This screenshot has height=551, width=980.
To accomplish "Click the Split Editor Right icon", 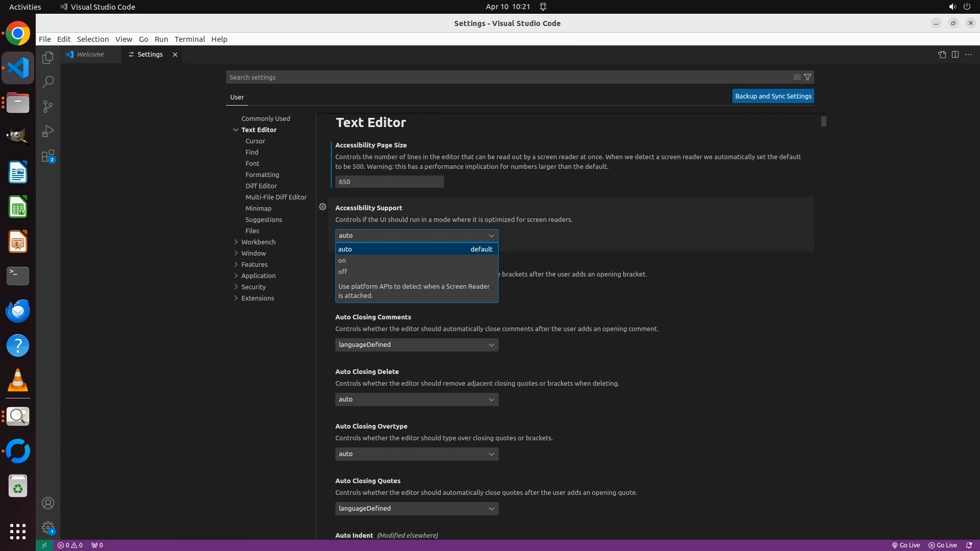I will (955, 55).
